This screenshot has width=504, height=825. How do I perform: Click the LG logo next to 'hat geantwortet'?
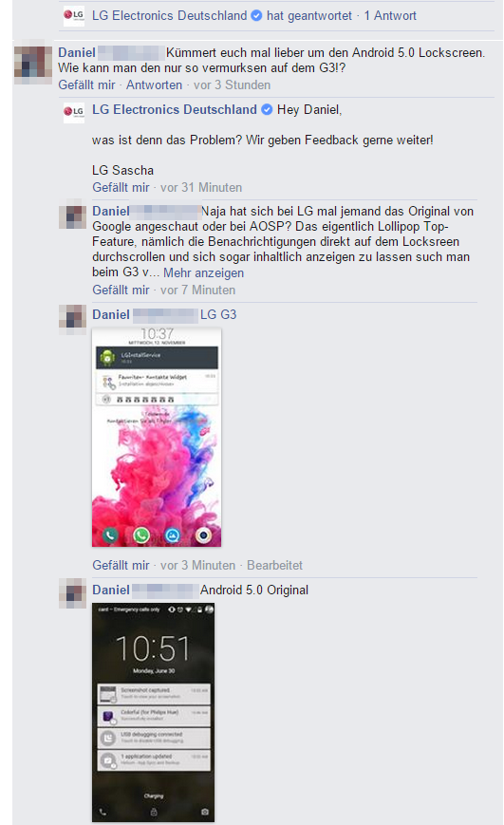pyautogui.click(x=74, y=15)
